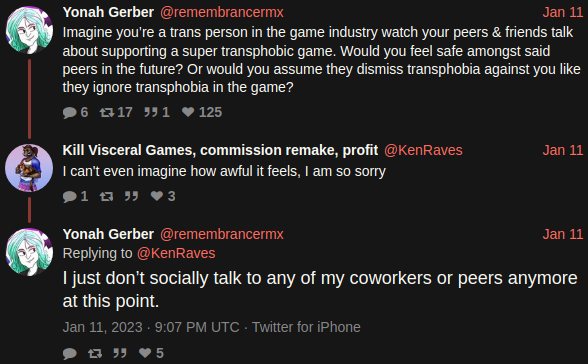Click @KenRaves in the Replying to line
Image resolution: width=588 pixels, height=364 pixels.
[x=176, y=253]
